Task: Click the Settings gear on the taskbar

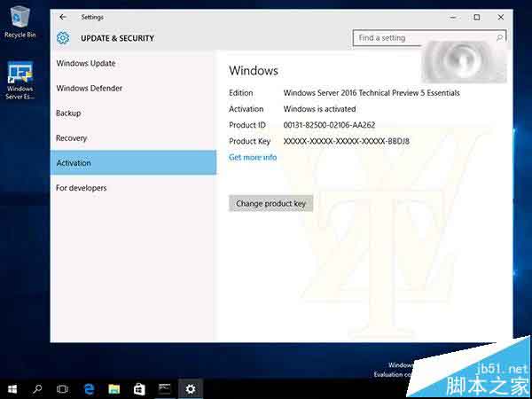Action: coord(191,389)
